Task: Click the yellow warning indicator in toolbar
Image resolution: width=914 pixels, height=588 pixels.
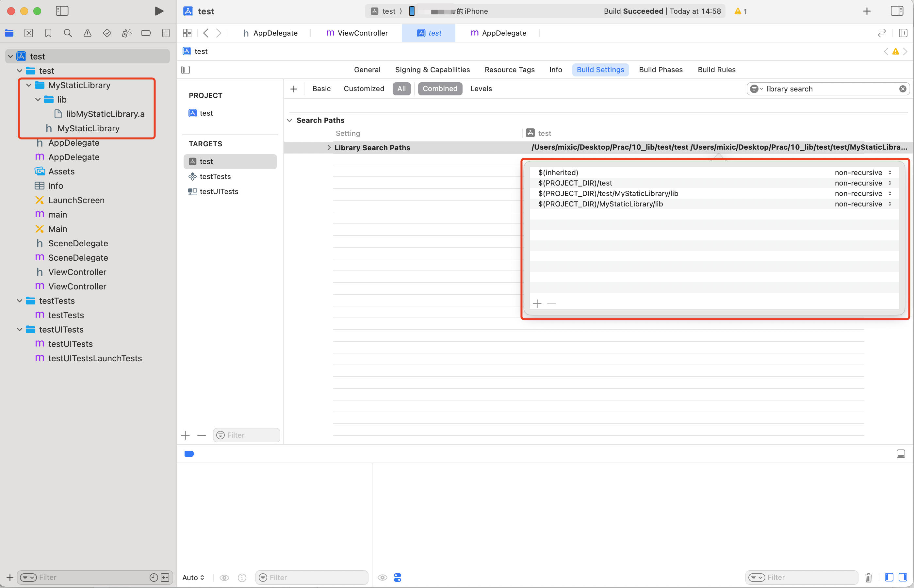Action: click(x=740, y=11)
